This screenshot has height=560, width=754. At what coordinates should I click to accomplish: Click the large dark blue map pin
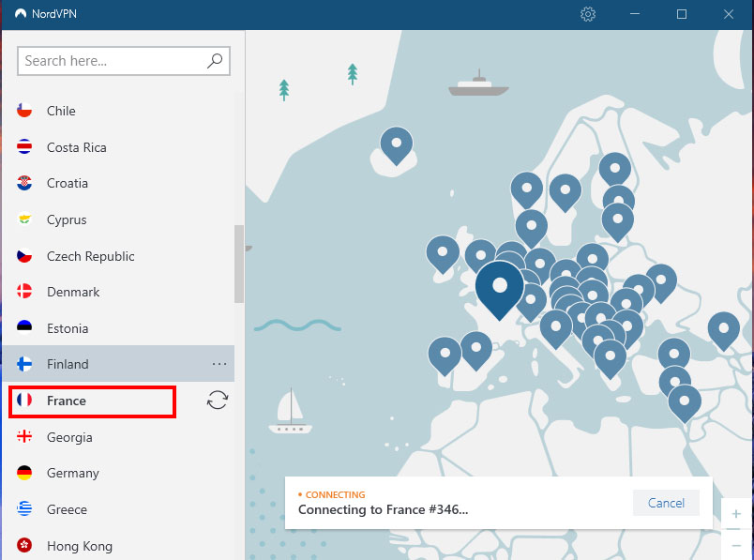[500, 285]
